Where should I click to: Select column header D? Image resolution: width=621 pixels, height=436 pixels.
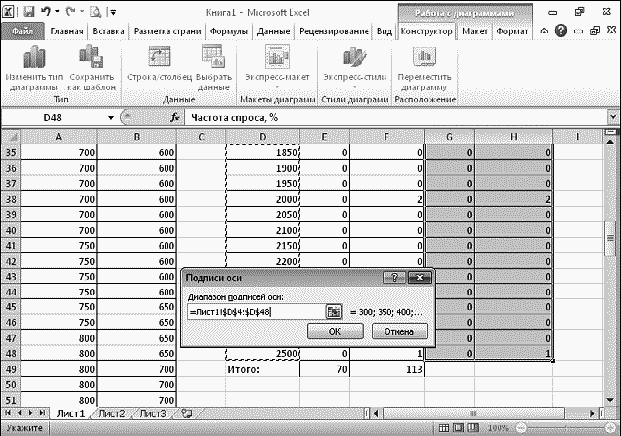262,135
